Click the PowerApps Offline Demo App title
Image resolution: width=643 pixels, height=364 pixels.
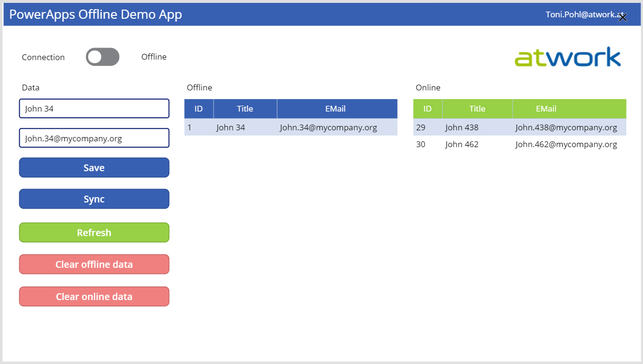point(96,14)
